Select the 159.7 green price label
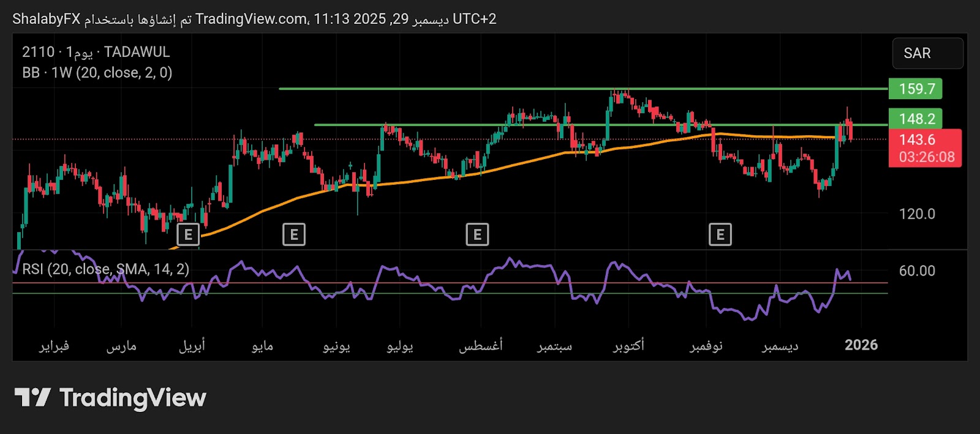The width and height of the screenshot is (980, 434). point(916,89)
